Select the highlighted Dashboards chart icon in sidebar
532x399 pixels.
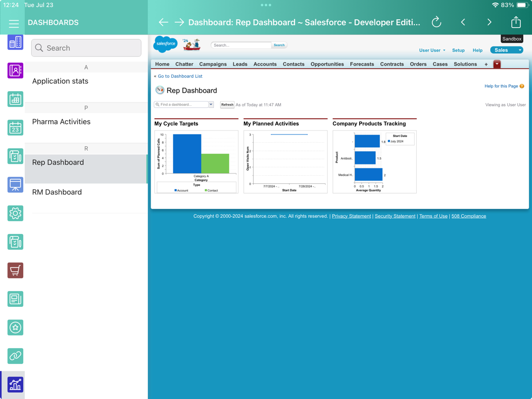click(15, 384)
